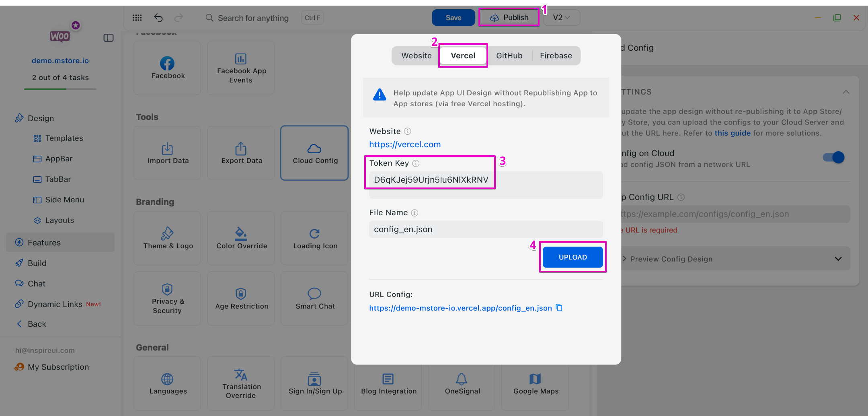
Task: Open the V2 version dropdown
Action: [x=561, y=18]
